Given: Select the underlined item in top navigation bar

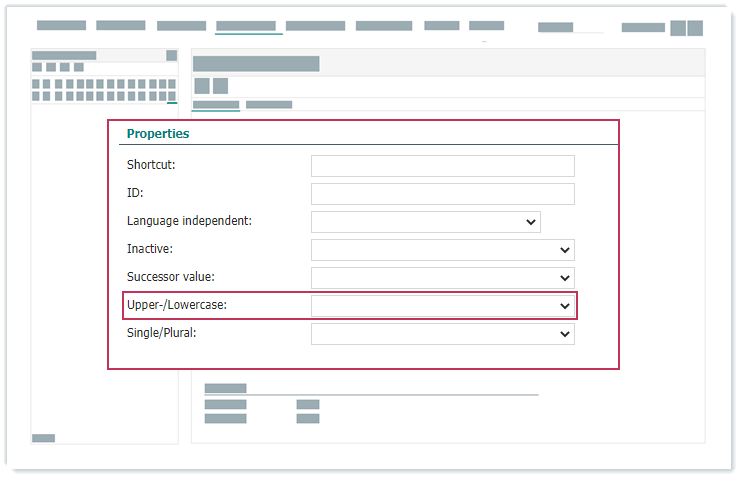Looking at the screenshot, I should point(246,26).
